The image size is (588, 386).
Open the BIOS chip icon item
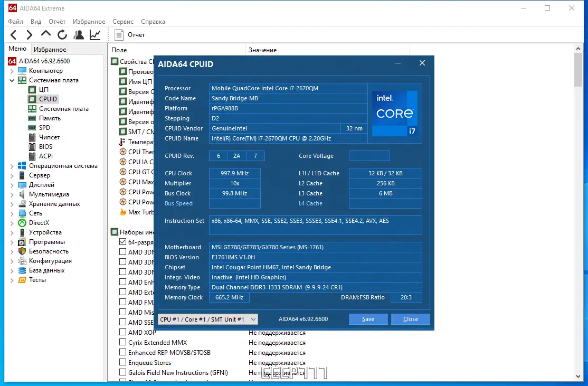[x=32, y=147]
